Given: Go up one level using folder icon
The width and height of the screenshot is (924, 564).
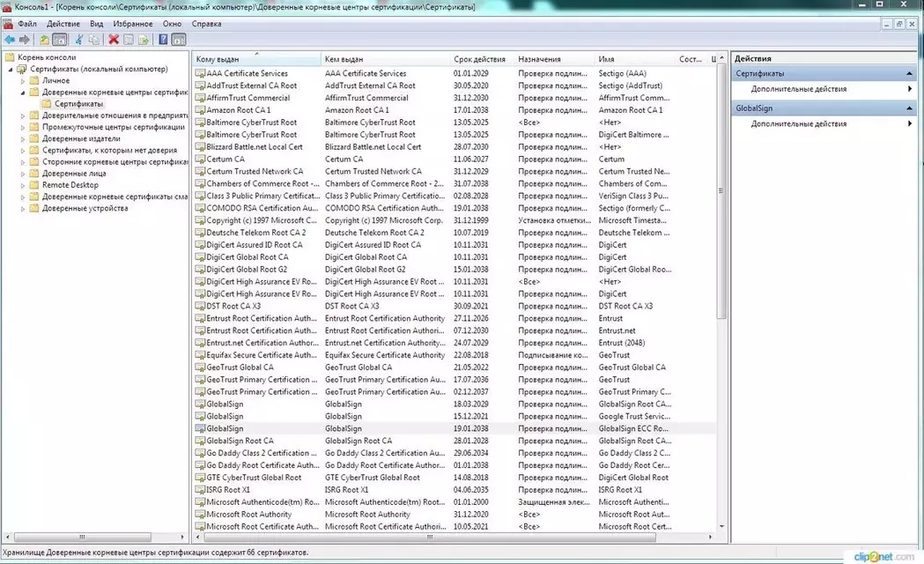Looking at the screenshot, I should (44, 40).
